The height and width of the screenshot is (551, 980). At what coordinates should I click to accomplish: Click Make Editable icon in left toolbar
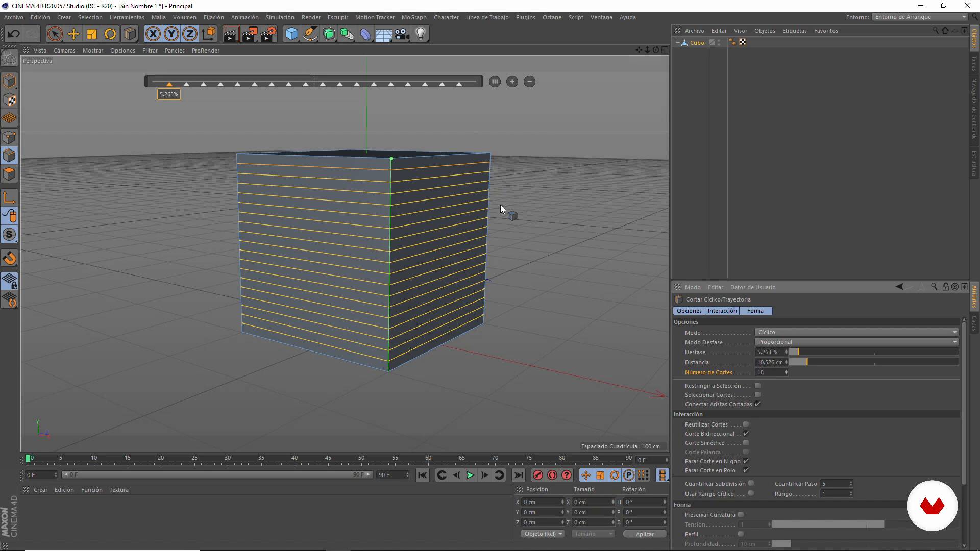9,58
